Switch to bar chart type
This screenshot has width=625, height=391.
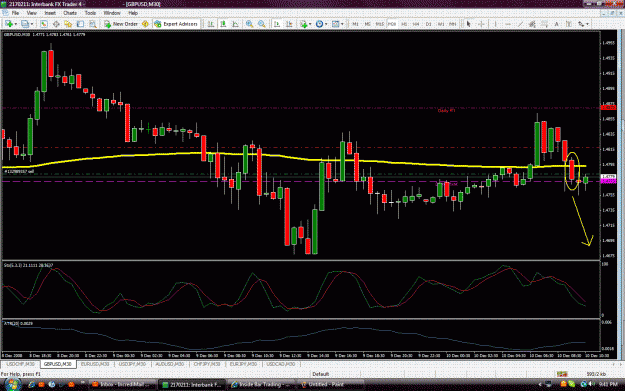click(x=211, y=24)
